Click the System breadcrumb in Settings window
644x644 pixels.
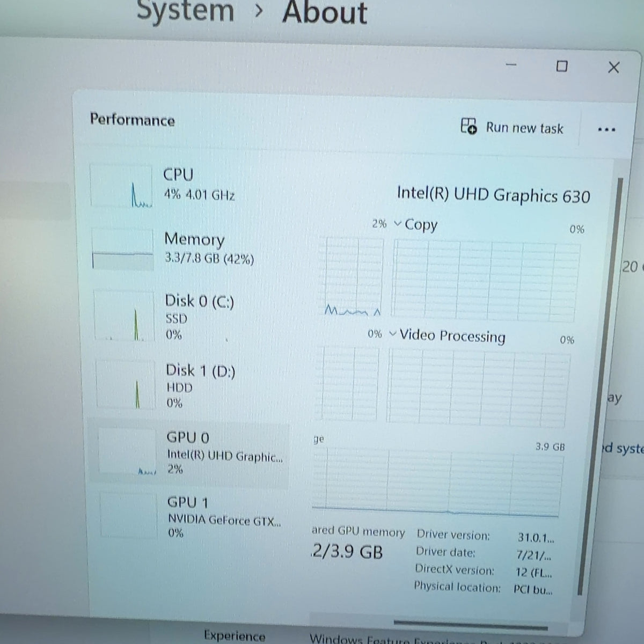click(185, 11)
